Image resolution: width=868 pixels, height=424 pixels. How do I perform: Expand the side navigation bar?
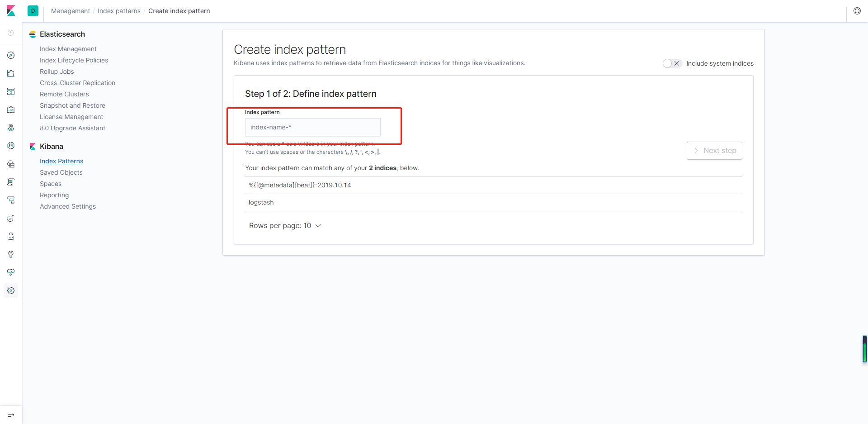(11, 414)
